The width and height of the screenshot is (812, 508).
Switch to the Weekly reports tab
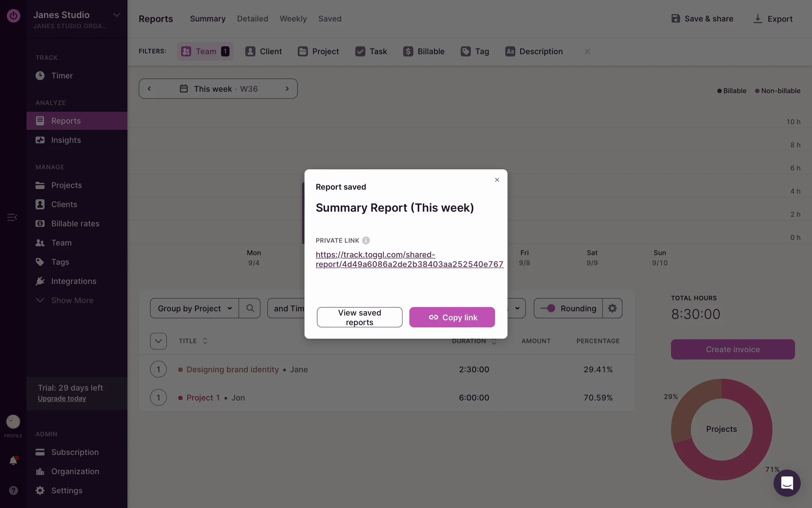tap(293, 19)
